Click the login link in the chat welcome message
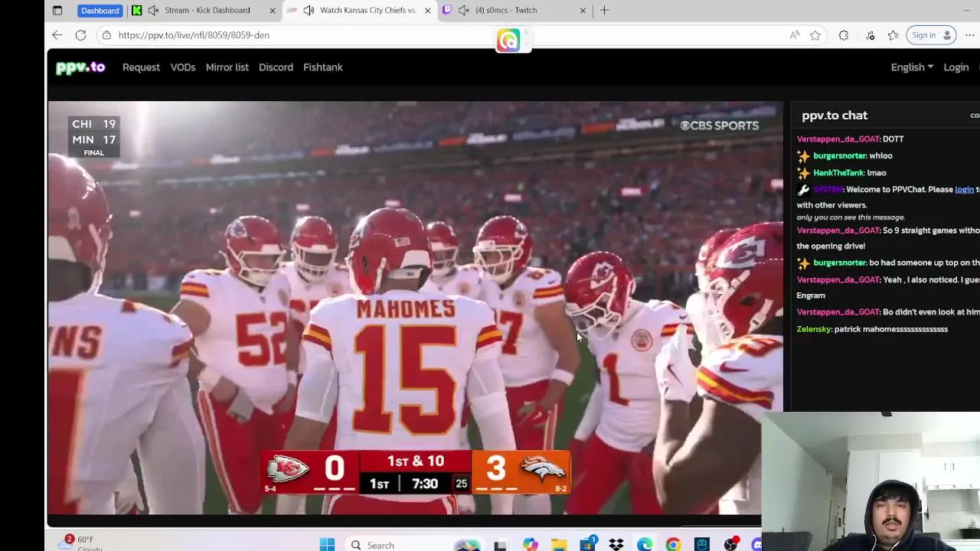Image resolution: width=980 pixels, height=551 pixels. point(964,190)
